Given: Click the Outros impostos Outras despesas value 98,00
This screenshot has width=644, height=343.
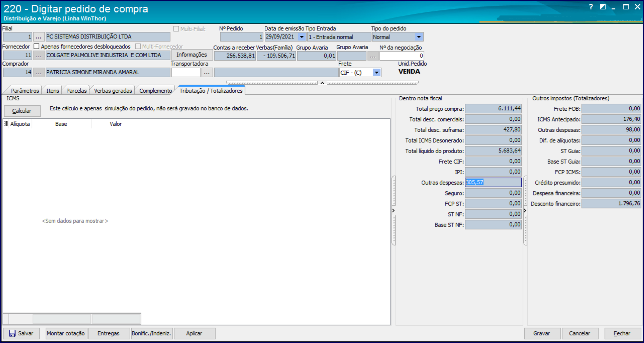Looking at the screenshot, I should [x=611, y=130].
